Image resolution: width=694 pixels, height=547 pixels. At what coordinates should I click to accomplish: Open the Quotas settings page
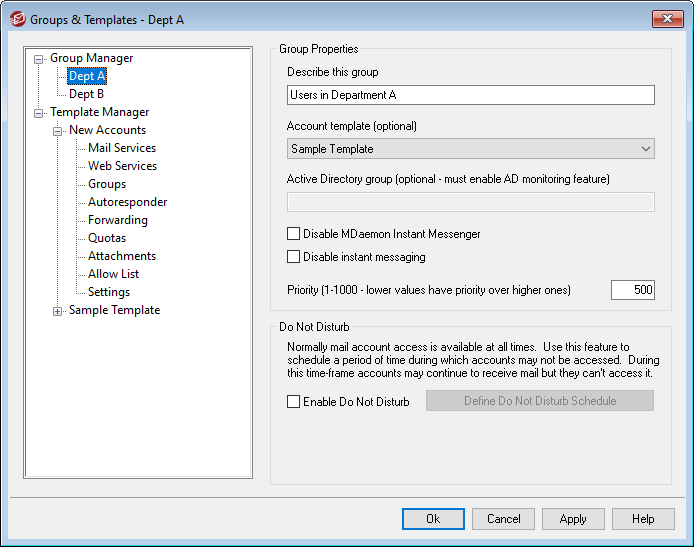pyautogui.click(x=107, y=238)
